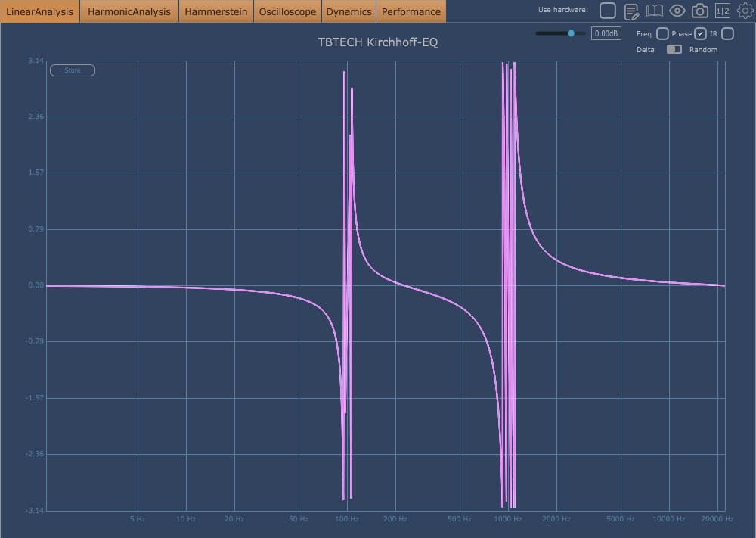Click the eye view icon
This screenshot has width=756, height=538.
point(677,11)
